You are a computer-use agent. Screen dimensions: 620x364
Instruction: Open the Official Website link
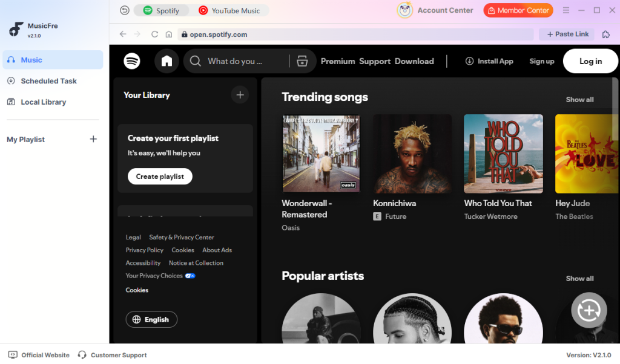point(39,355)
